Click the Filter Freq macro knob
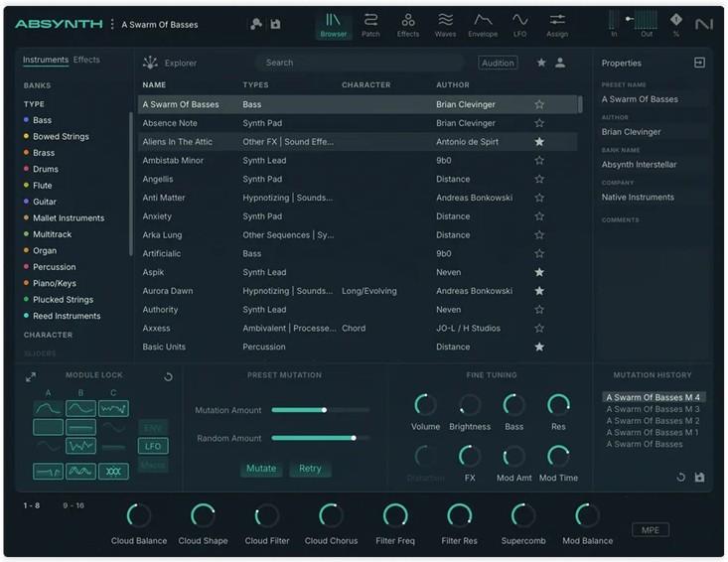Viewport: 728px width, 562px height. (x=395, y=515)
